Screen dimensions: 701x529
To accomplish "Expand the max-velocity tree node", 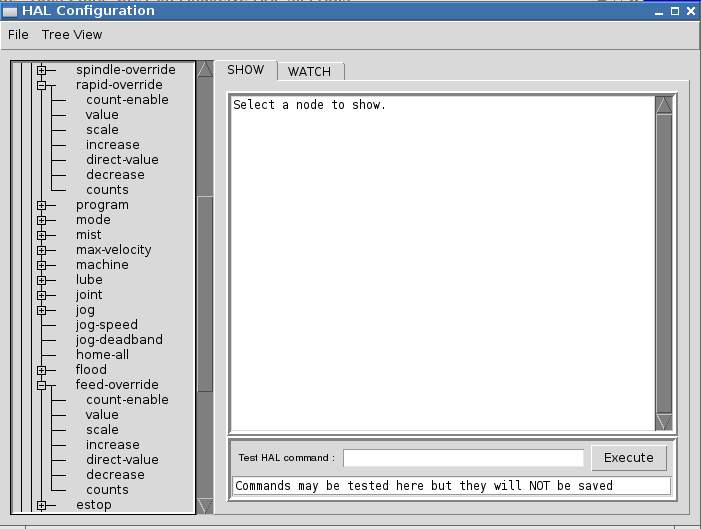I will (x=42, y=250).
